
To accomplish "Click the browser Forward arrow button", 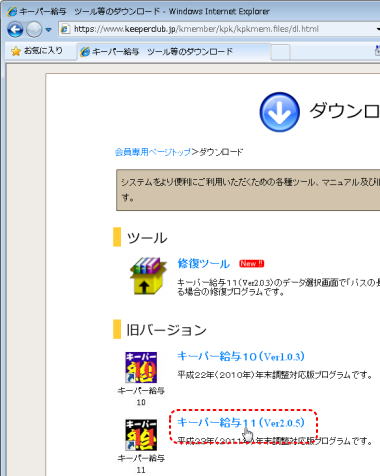I will click(x=34, y=30).
